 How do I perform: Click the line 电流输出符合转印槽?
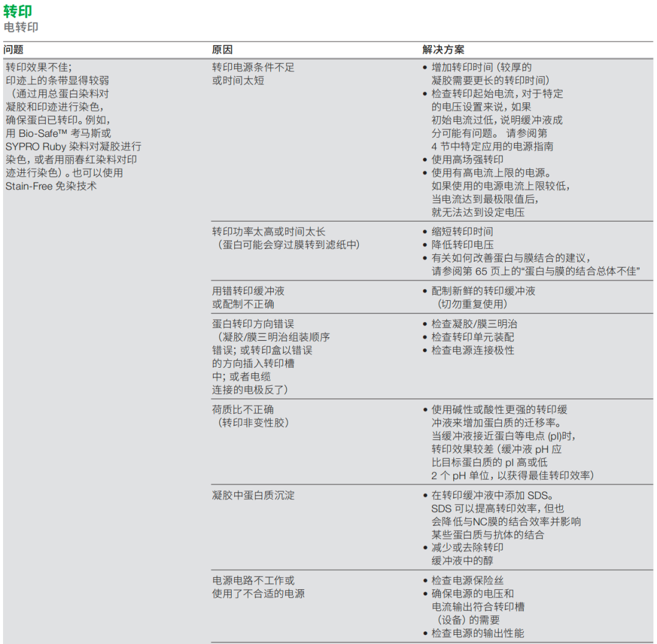478,607
